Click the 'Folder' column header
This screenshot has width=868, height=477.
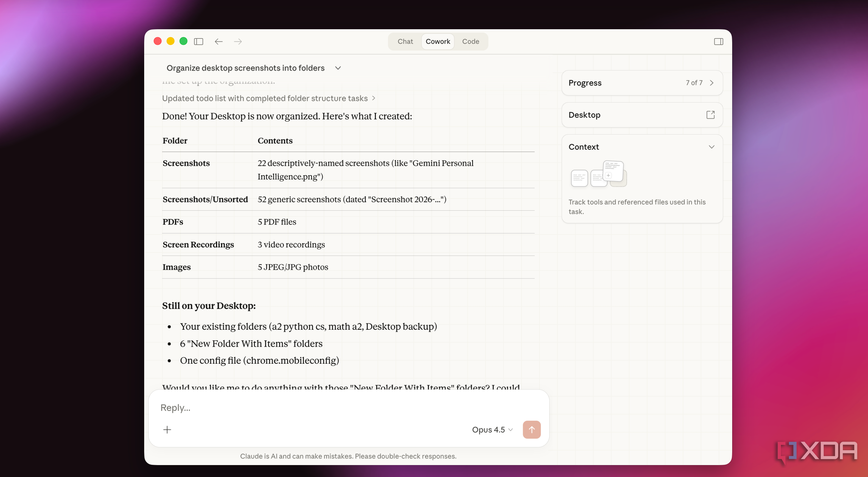click(175, 141)
